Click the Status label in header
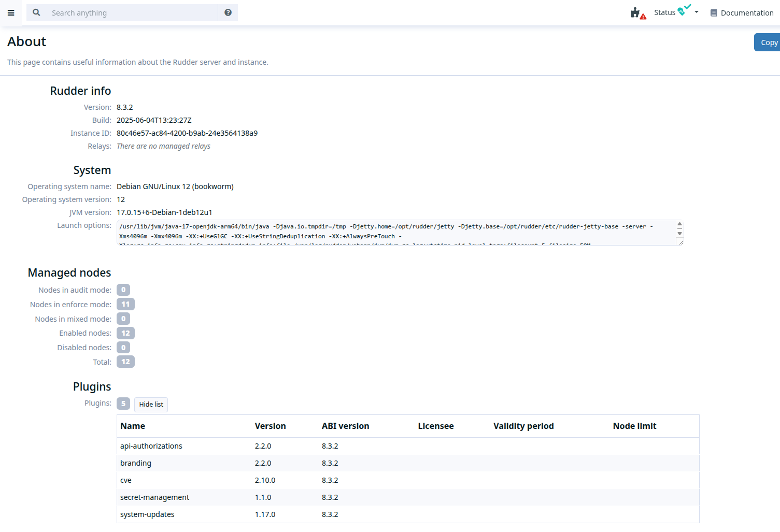Image resolution: width=780 pixels, height=532 pixels. pyautogui.click(x=664, y=12)
